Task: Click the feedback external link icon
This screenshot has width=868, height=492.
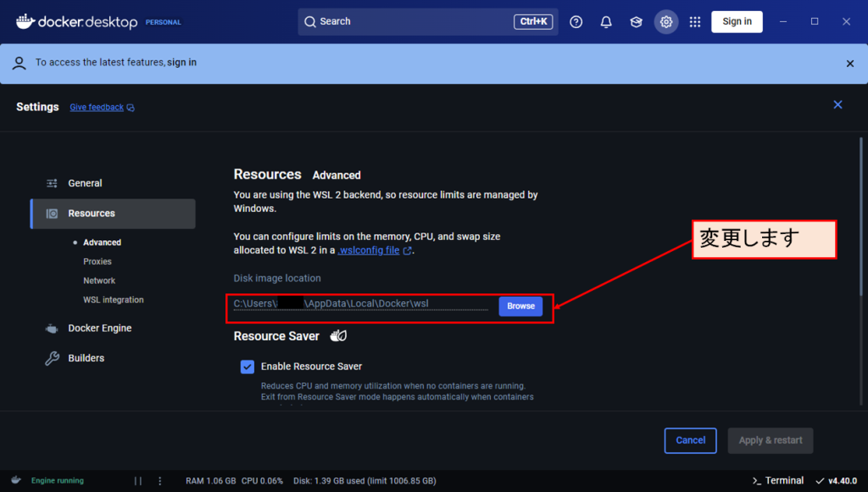Action: [x=131, y=108]
